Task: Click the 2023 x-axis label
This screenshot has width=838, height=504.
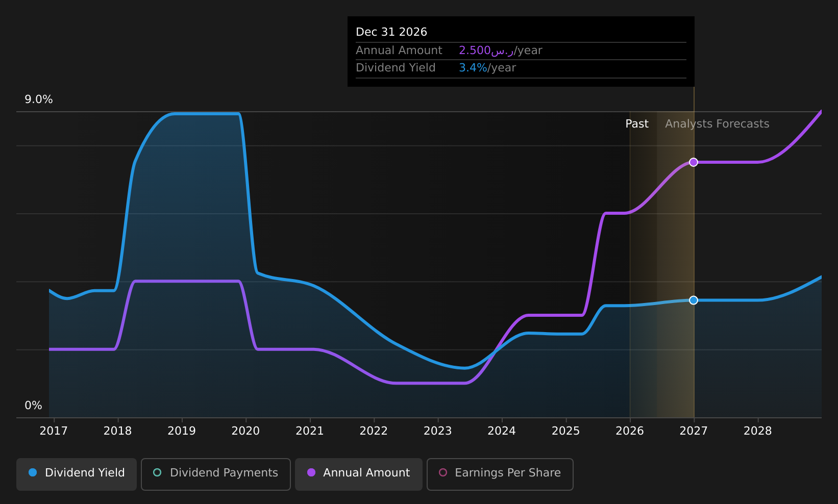Action: (x=438, y=431)
